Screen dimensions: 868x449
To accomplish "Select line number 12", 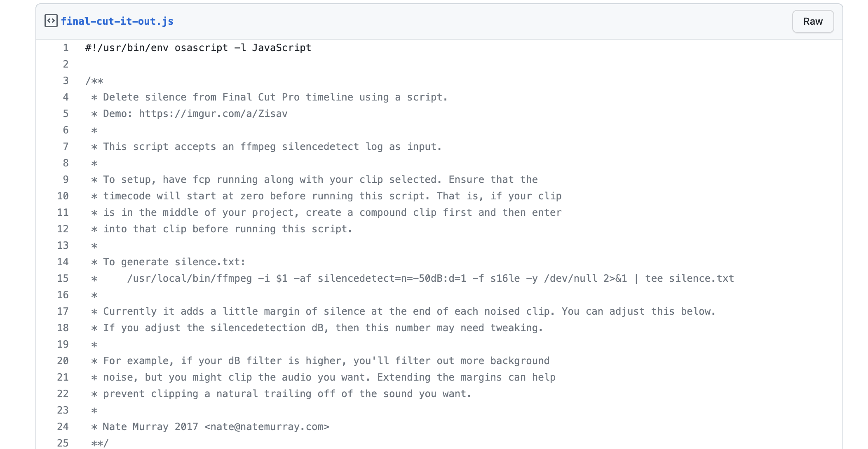I will point(63,229).
